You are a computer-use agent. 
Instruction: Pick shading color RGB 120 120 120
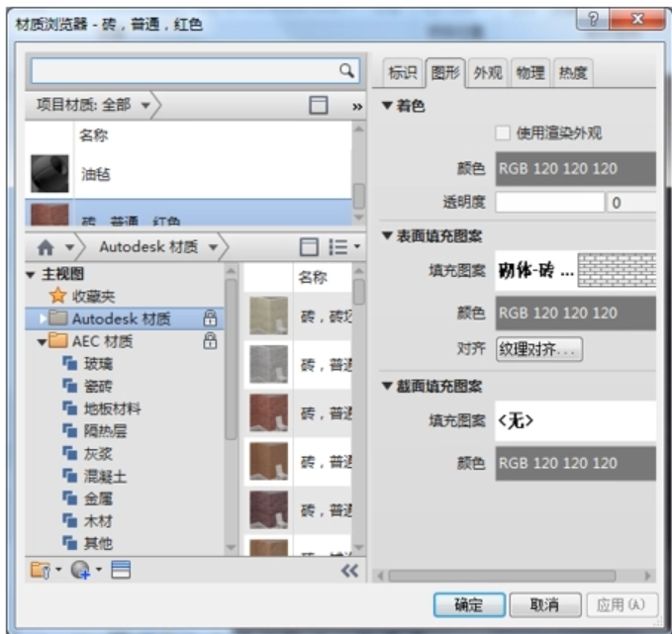coord(576,169)
